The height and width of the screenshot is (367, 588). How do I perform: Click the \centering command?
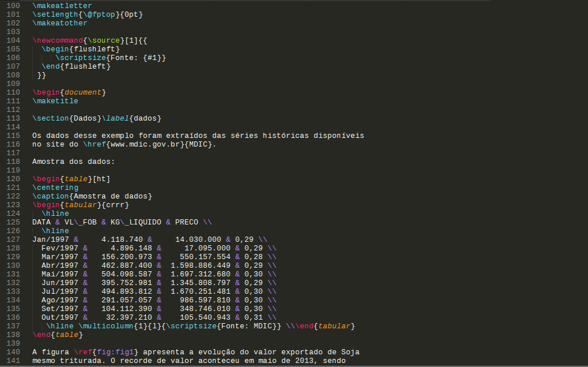click(x=55, y=188)
